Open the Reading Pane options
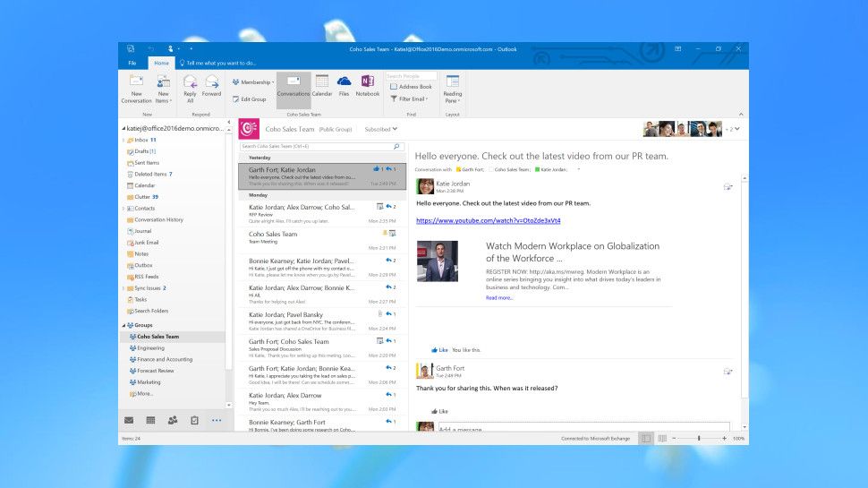The width and height of the screenshot is (868, 488). click(452, 89)
